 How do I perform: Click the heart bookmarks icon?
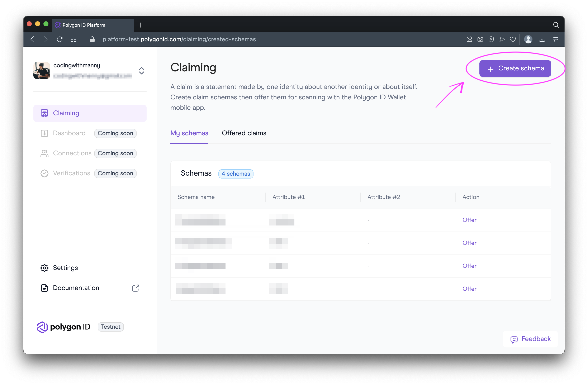[x=513, y=39]
